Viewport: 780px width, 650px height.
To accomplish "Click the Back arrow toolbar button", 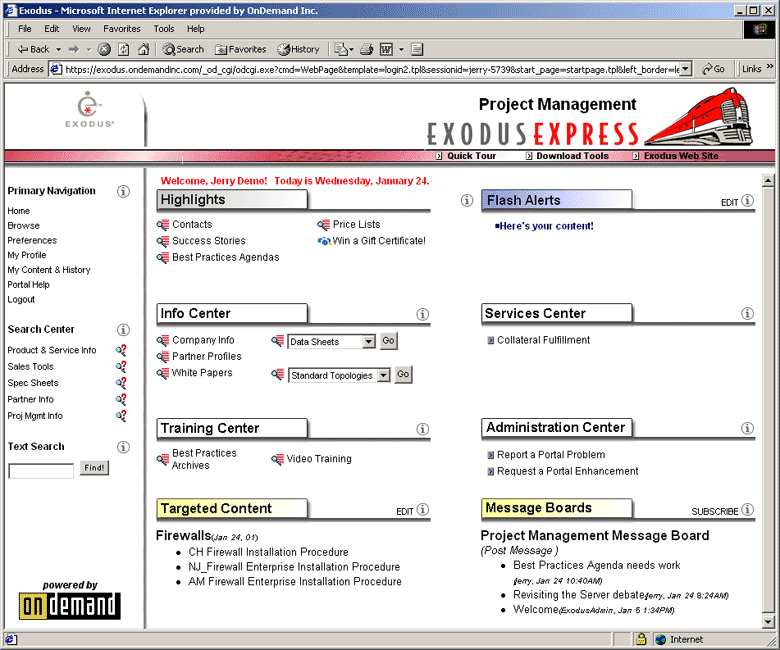I will point(33,49).
